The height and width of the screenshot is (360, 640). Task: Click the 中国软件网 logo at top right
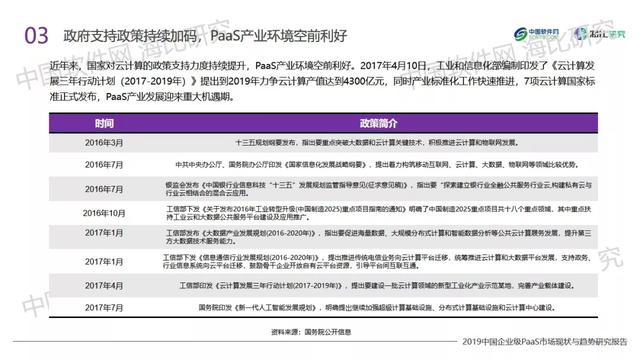(x=536, y=34)
